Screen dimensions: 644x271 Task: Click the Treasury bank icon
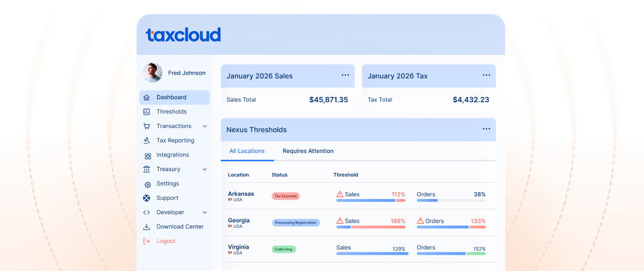tap(146, 169)
